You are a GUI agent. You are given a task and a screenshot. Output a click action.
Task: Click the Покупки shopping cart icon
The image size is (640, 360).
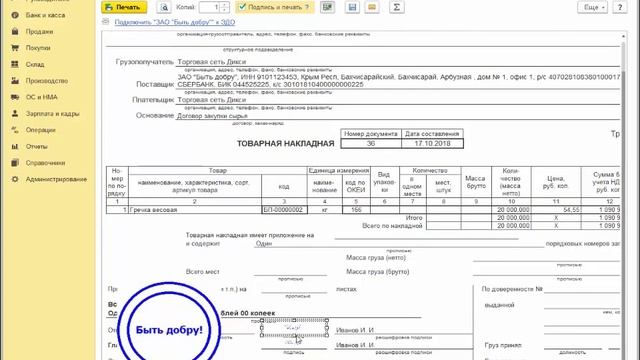[15, 48]
